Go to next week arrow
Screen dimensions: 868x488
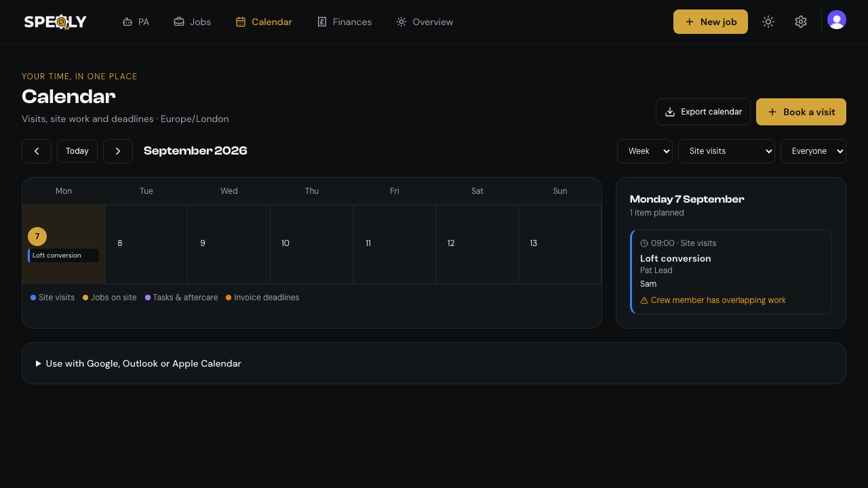pyautogui.click(x=118, y=151)
